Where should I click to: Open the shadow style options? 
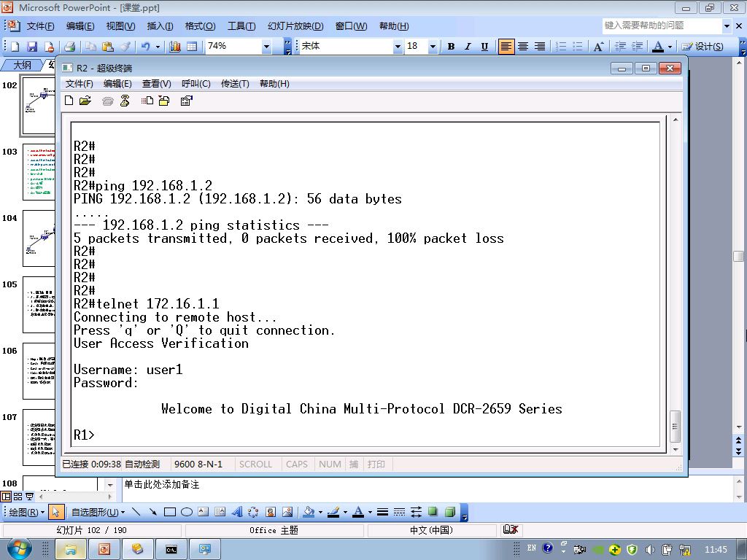tap(433, 512)
